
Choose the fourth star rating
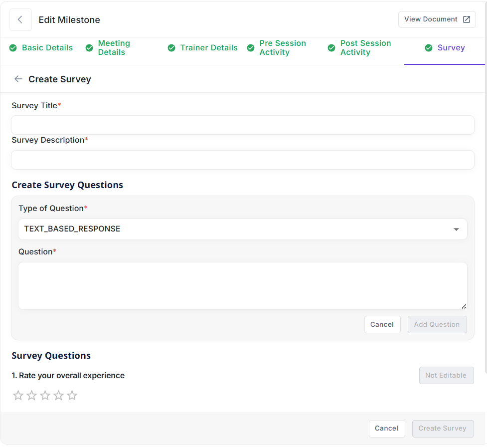coord(59,396)
